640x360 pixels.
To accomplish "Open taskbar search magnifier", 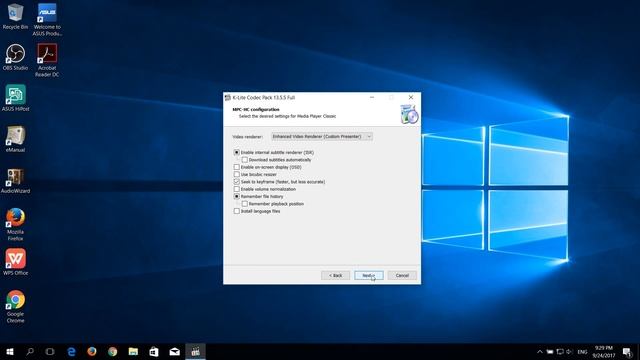I will (x=30, y=351).
